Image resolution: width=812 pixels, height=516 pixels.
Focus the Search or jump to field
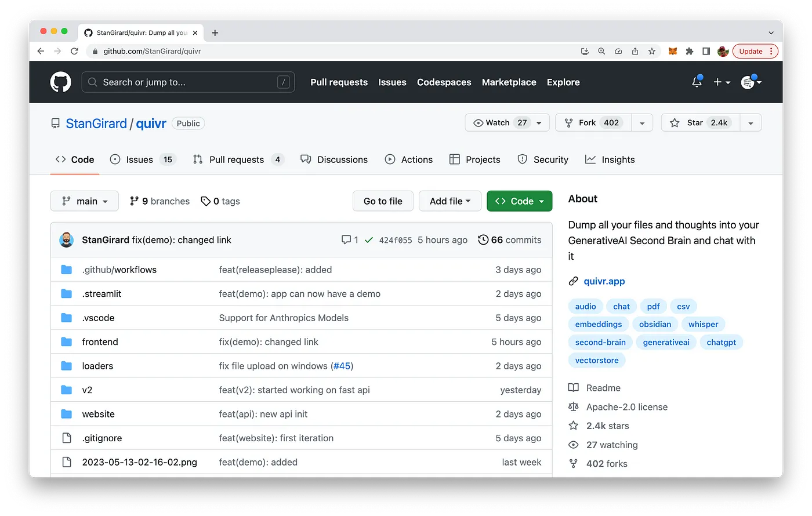click(188, 82)
